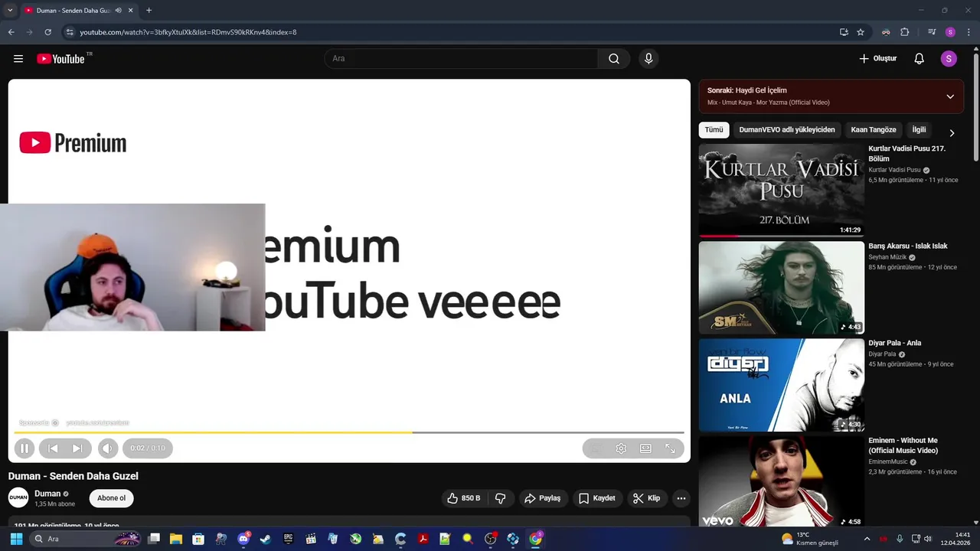Open the YouTube hamburger guide menu
The image size is (980, 551).
(x=18, y=59)
